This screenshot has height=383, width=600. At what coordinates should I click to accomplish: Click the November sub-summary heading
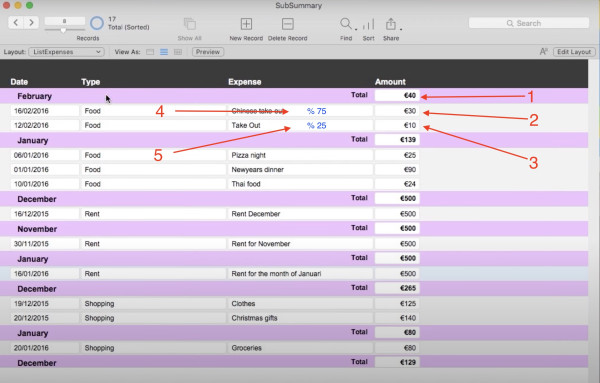click(37, 229)
